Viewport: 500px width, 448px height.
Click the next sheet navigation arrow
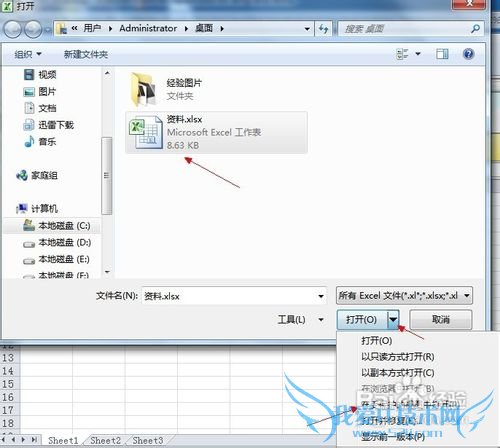point(23,440)
